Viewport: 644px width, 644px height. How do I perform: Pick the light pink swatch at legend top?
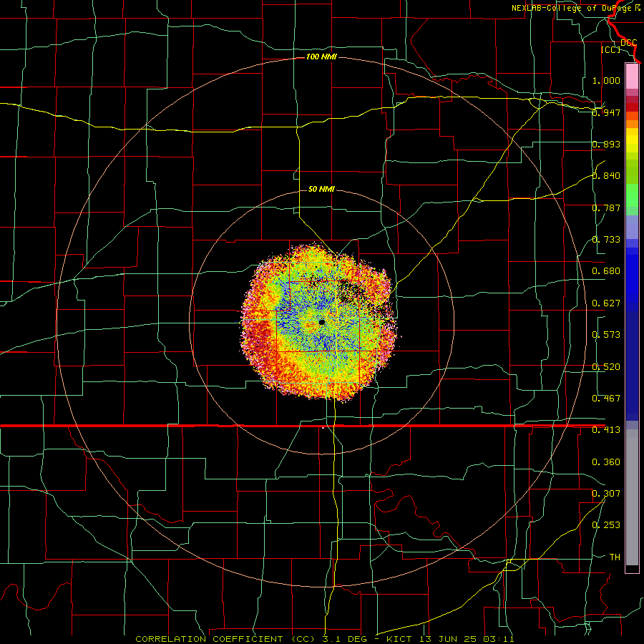pyautogui.click(x=632, y=77)
